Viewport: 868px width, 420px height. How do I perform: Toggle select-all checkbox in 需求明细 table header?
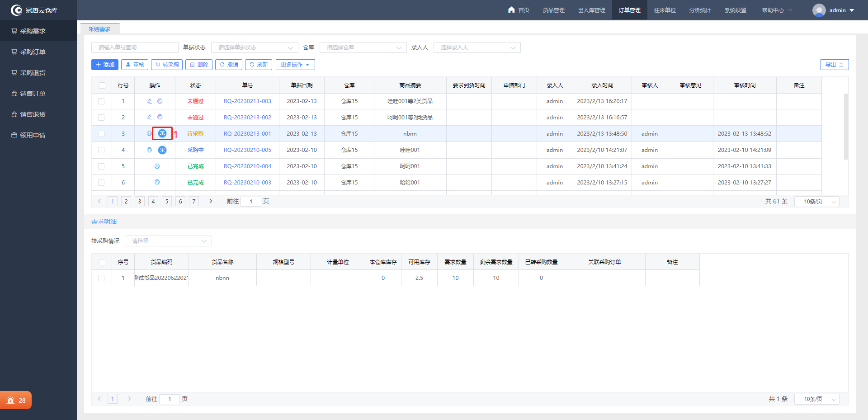coord(102,262)
